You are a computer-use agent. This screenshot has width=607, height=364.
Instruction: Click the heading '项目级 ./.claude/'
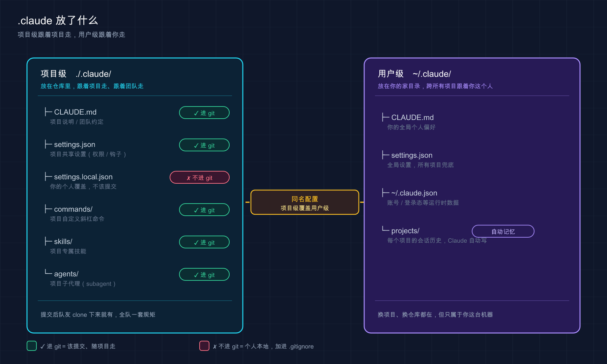click(x=76, y=74)
